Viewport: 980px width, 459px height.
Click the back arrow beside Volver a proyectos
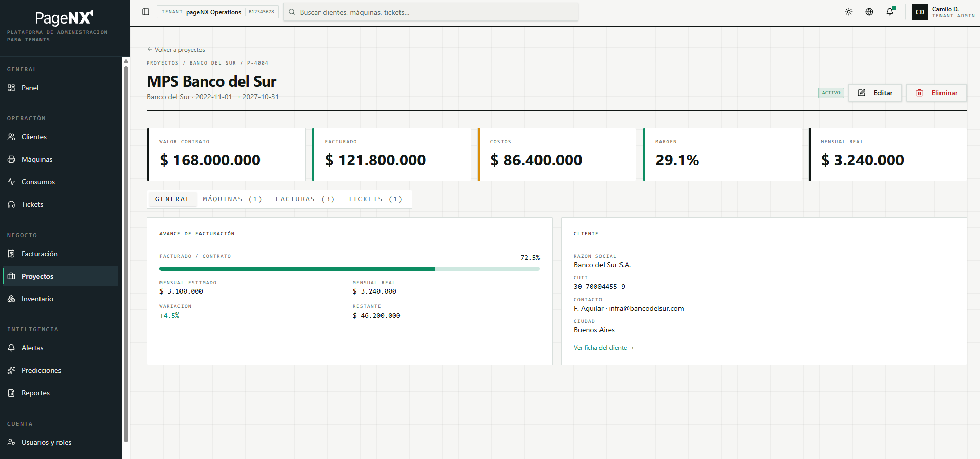(150, 50)
